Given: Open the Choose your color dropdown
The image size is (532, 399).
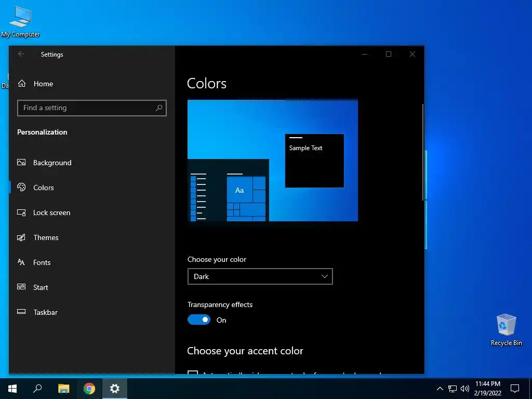Looking at the screenshot, I should [260, 276].
